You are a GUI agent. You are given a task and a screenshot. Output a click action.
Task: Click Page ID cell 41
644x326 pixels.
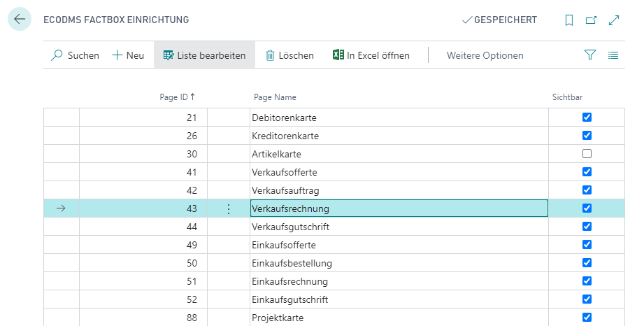coord(143,172)
